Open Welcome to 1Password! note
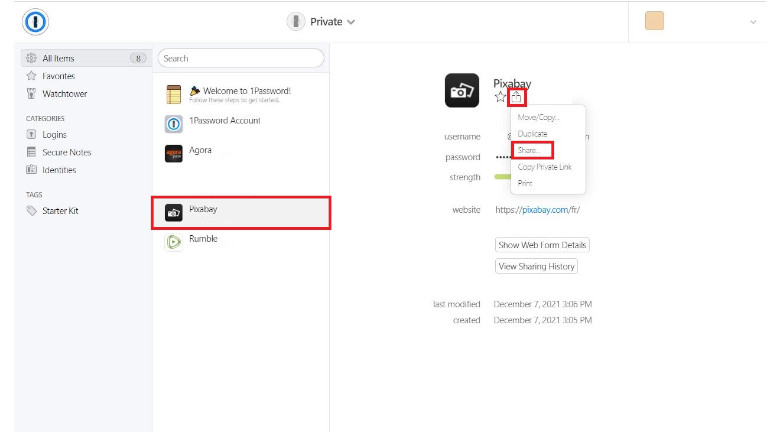Viewport: 768px width, 432px height. point(241,94)
